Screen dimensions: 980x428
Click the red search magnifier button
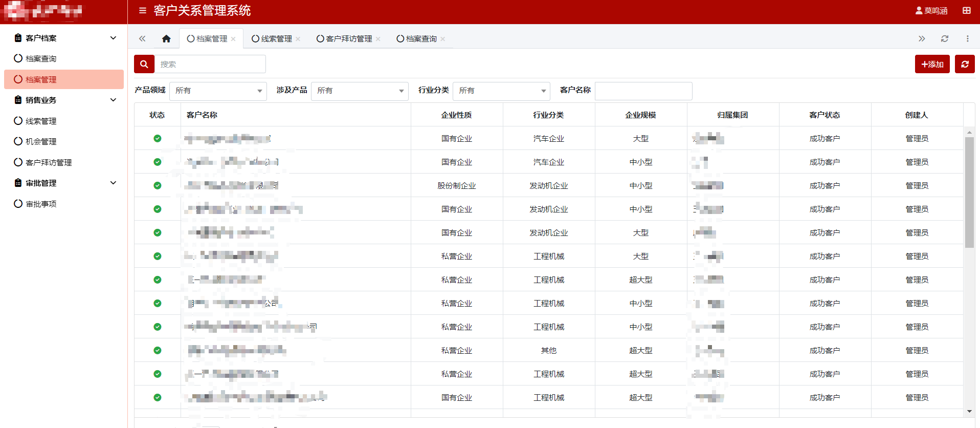point(144,64)
